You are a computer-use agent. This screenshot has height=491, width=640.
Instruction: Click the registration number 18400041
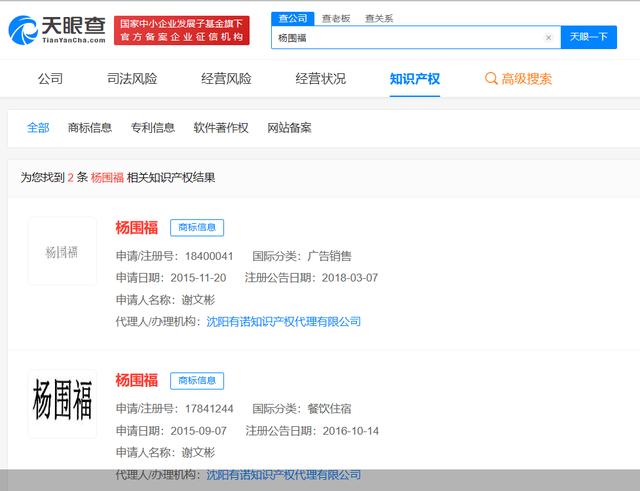[209, 256]
